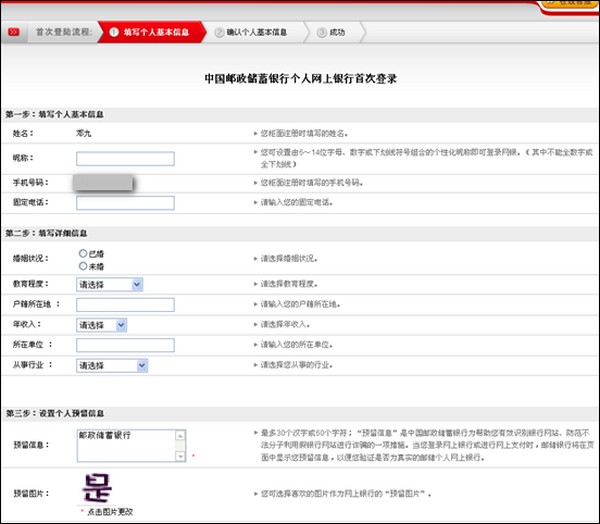This screenshot has height=524, width=600.
Task: Click the 点击图片更改 link
Action: tap(110, 512)
